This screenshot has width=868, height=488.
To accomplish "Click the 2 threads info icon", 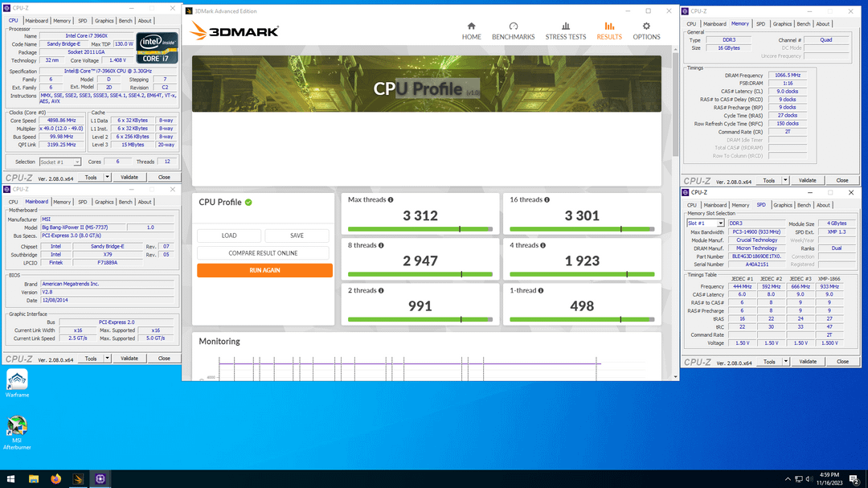I will [381, 291].
